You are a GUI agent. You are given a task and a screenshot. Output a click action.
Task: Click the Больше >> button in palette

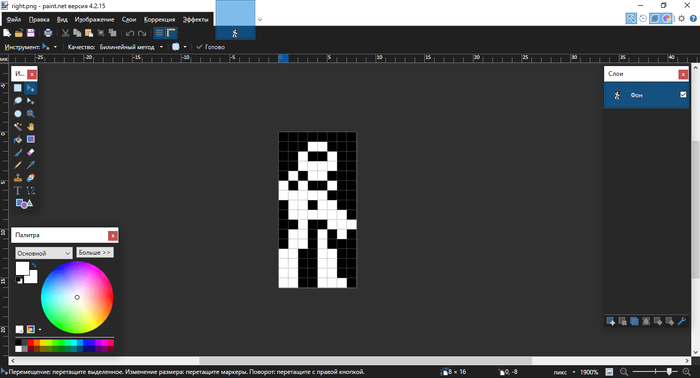tap(95, 253)
